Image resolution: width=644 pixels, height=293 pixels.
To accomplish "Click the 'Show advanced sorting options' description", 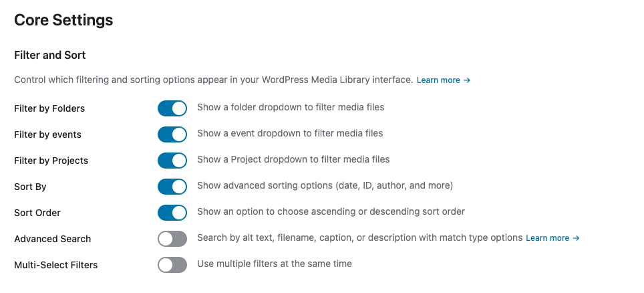I will [x=325, y=185].
